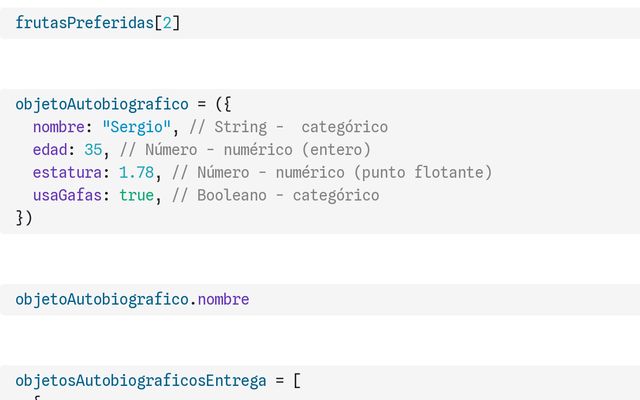
Task: Click the numérico (entero) comment text
Action: click(297, 150)
